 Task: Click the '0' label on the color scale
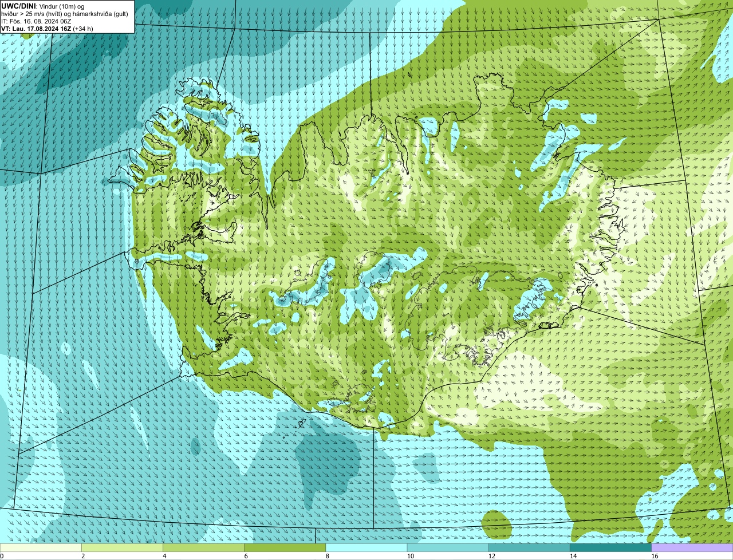click(x=2, y=556)
